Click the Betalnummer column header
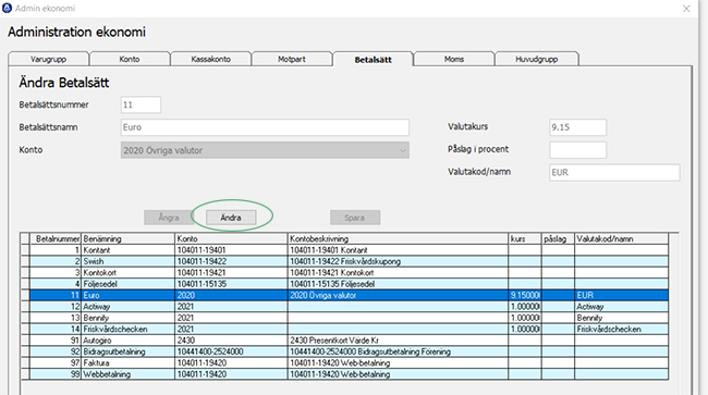This screenshot has height=395, width=708. [x=55, y=239]
